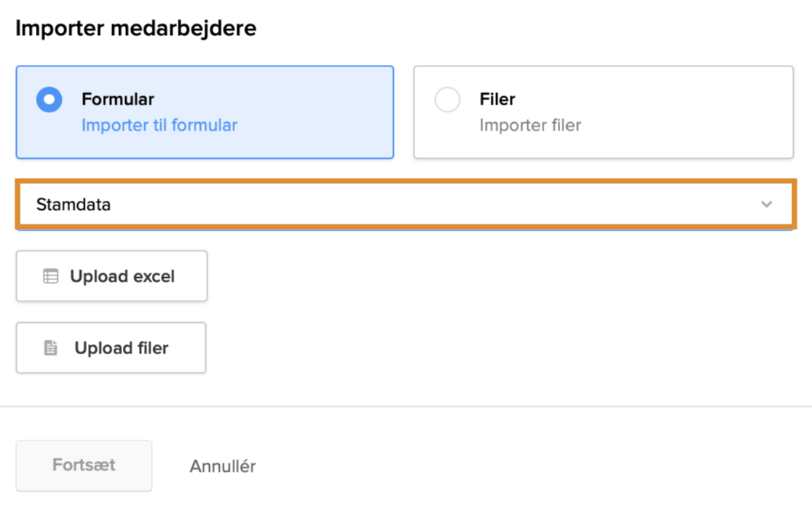Select the Formular radio button
Viewport: 812px width, 513px height.
tap(50, 99)
